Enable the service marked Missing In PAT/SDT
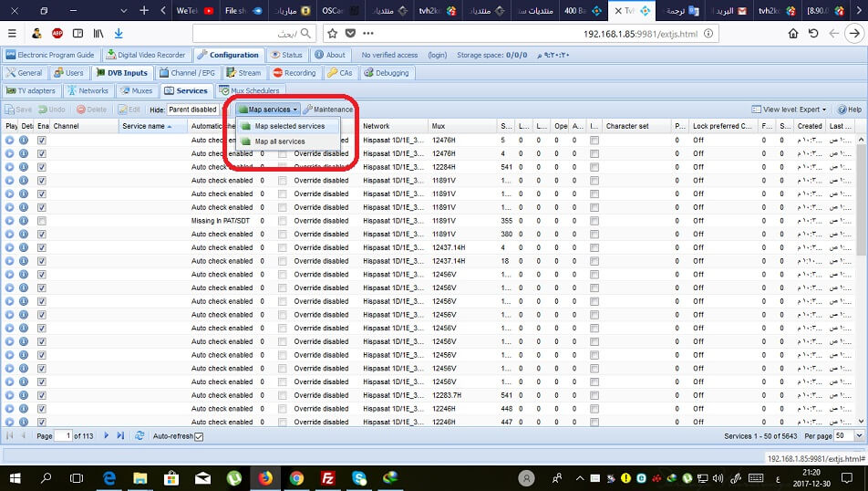868x491 pixels. 42,221
